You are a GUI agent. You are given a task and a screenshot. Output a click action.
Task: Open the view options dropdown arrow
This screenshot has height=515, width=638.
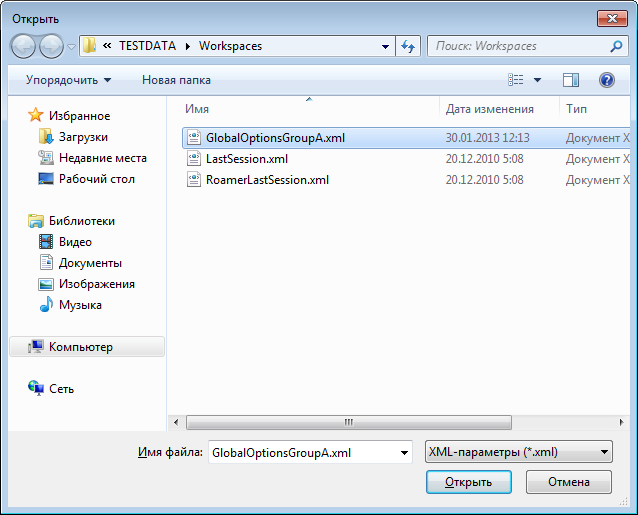(x=537, y=80)
